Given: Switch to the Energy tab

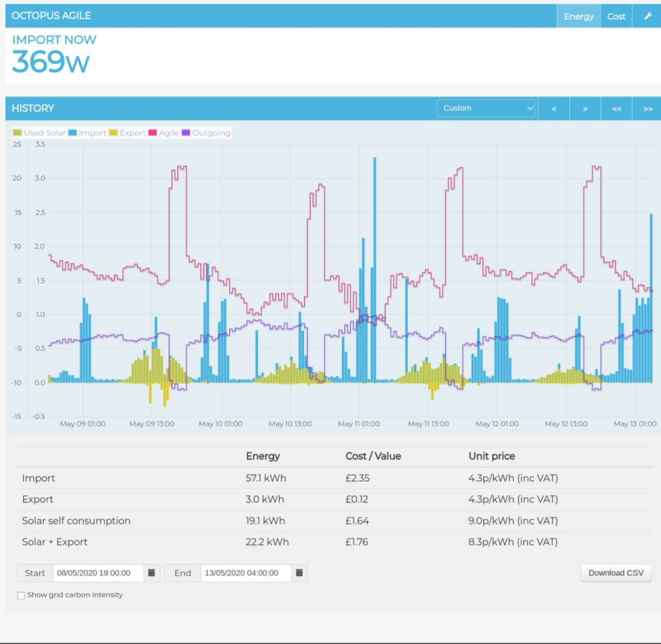Looking at the screenshot, I should point(578,16).
